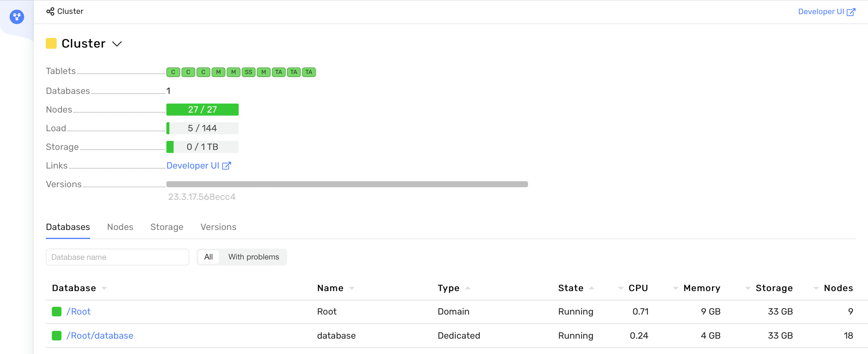Click the last TA tablet badge
The height and width of the screenshot is (354, 868).
[x=309, y=72]
